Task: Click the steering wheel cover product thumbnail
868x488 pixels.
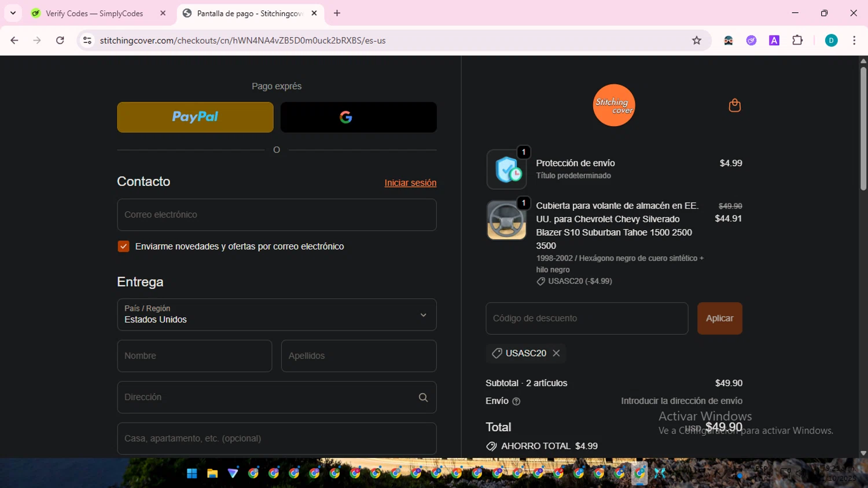Action: 506,220
